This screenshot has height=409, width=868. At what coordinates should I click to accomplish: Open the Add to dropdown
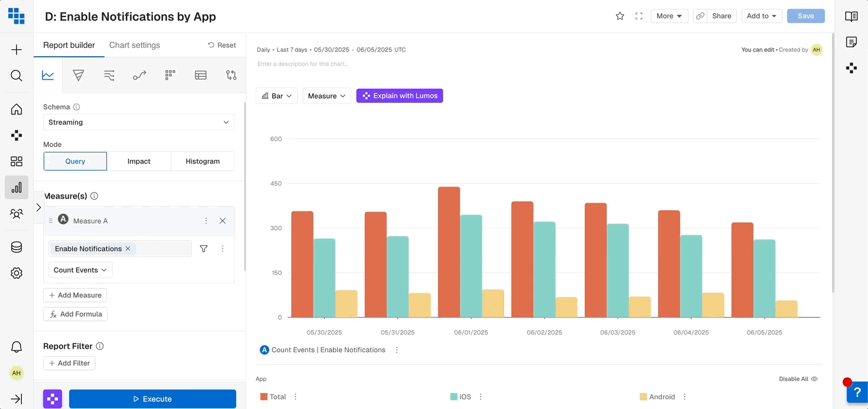click(x=761, y=16)
